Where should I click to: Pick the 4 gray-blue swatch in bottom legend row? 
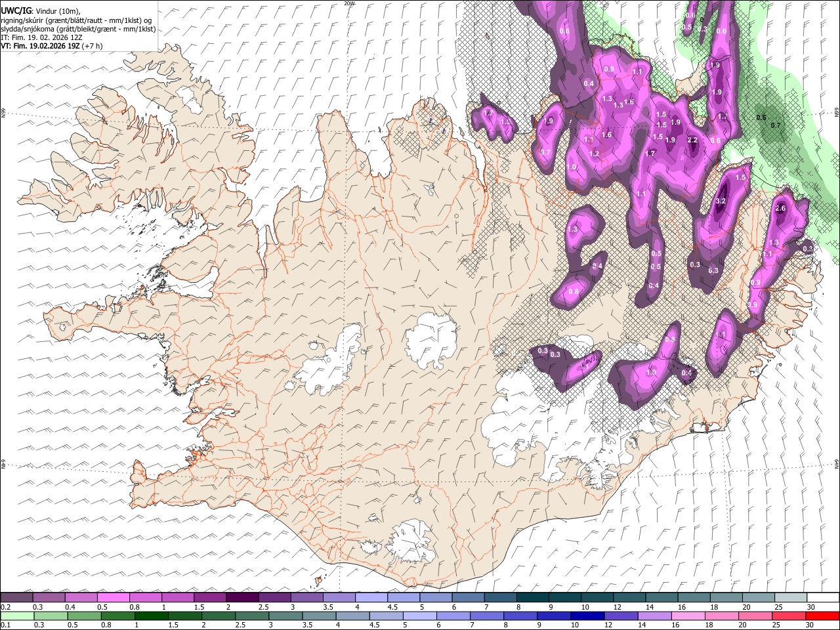(352, 616)
